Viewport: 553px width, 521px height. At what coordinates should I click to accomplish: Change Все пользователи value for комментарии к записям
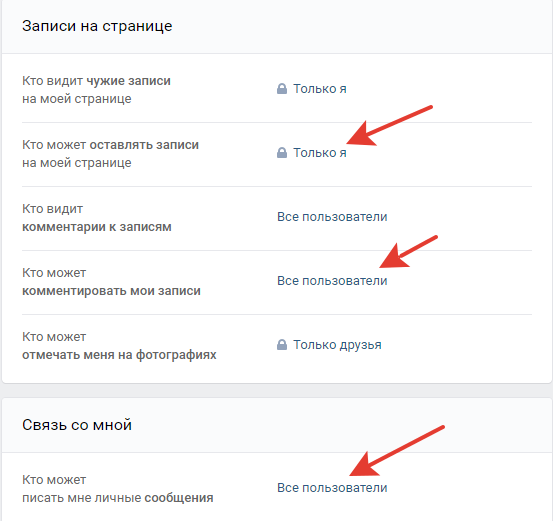[332, 217]
